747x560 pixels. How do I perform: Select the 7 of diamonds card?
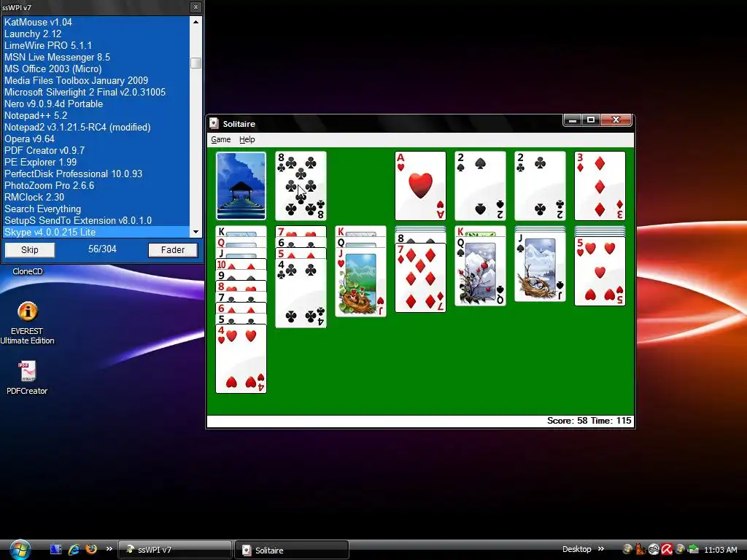pyautogui.click(x=420, y=278)
